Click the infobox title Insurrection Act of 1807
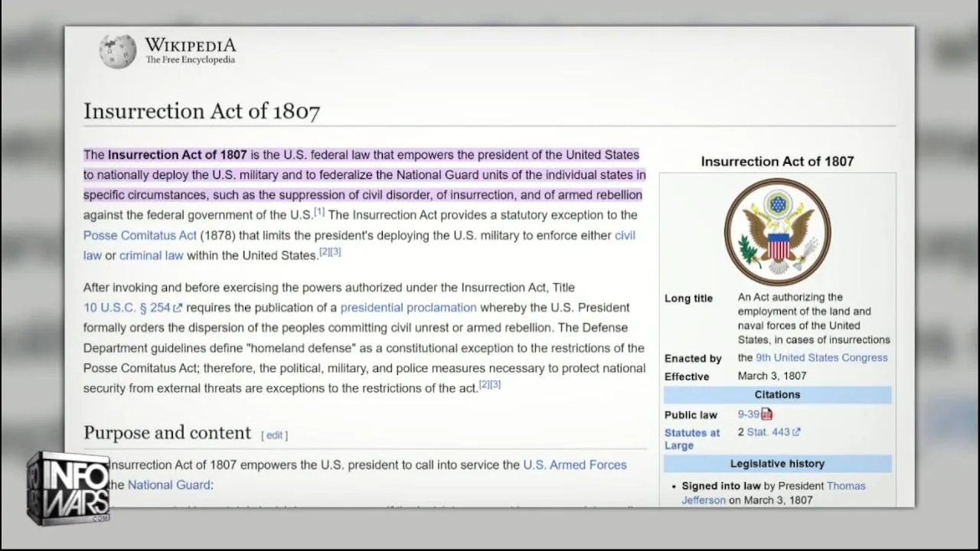 tap(777, 161)
